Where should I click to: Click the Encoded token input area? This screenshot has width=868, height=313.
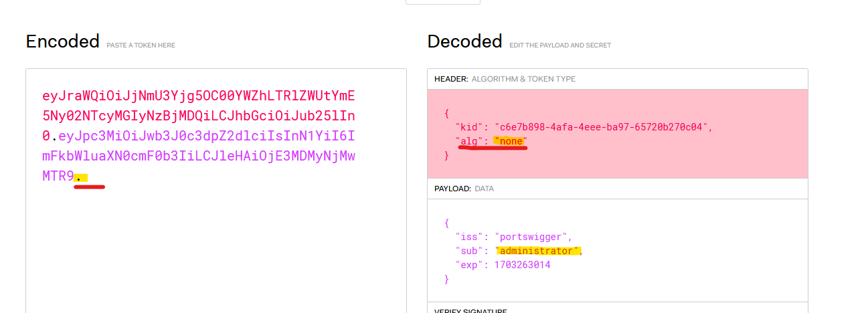pyautogui.click(x=216, y=191)
